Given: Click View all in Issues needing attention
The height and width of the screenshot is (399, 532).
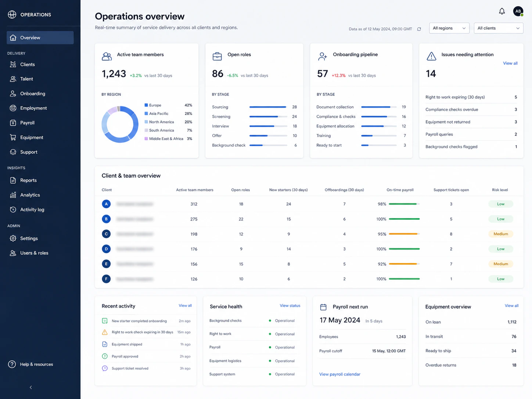Looking at the screenshot, I should [x=510, y=63].
